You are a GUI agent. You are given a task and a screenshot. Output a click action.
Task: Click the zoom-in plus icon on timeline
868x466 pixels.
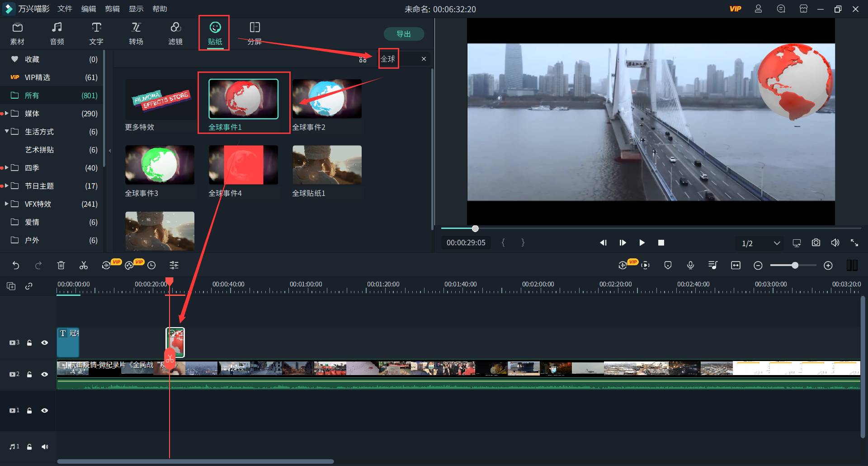tap(828, 266)
